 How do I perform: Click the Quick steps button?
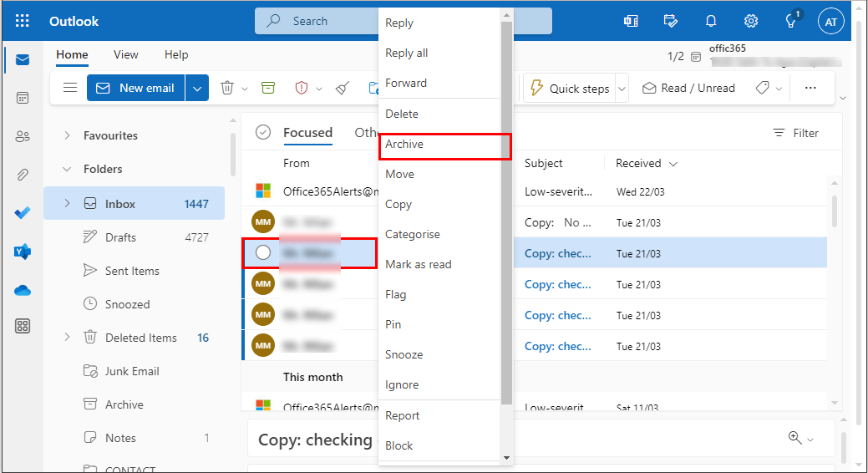click(x=569, y=89)
